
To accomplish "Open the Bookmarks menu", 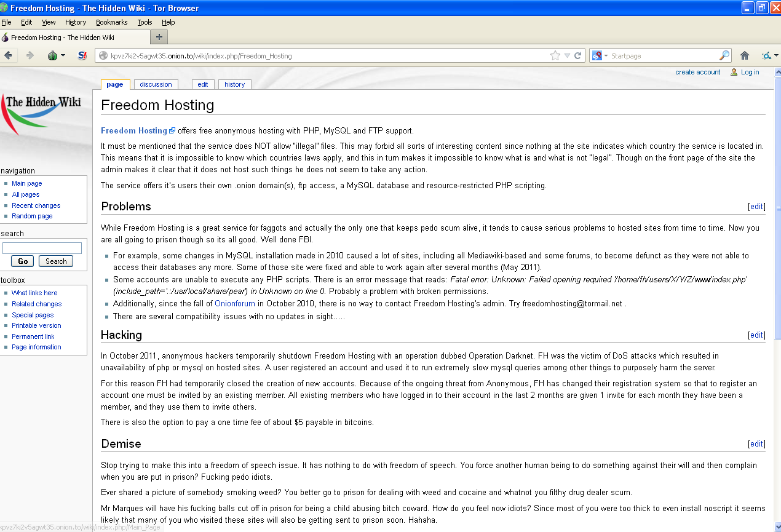I will 112,22.
